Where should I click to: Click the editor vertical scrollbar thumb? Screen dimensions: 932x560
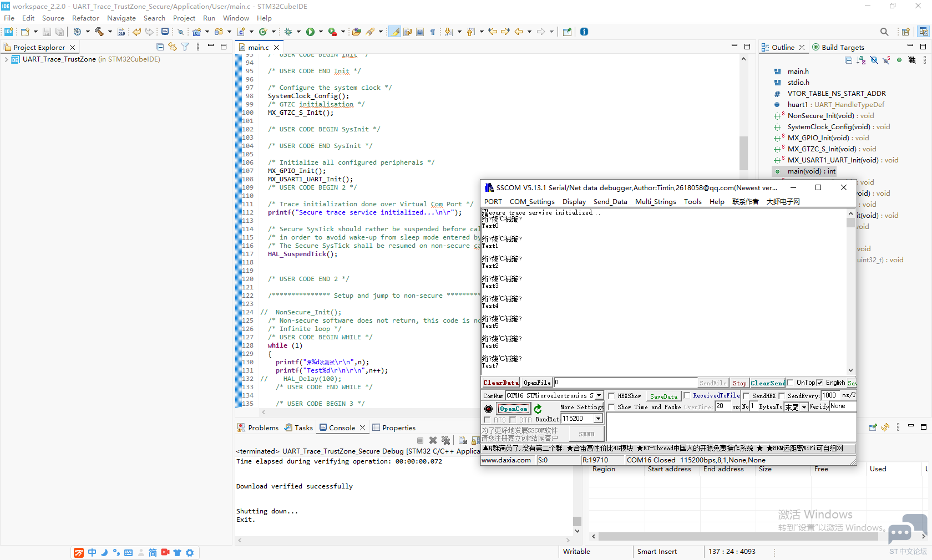(743, 153)
